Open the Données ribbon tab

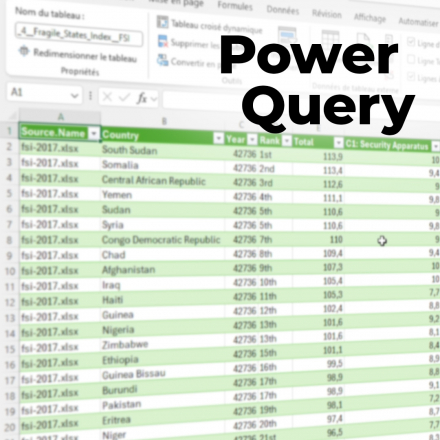[283, 10]
